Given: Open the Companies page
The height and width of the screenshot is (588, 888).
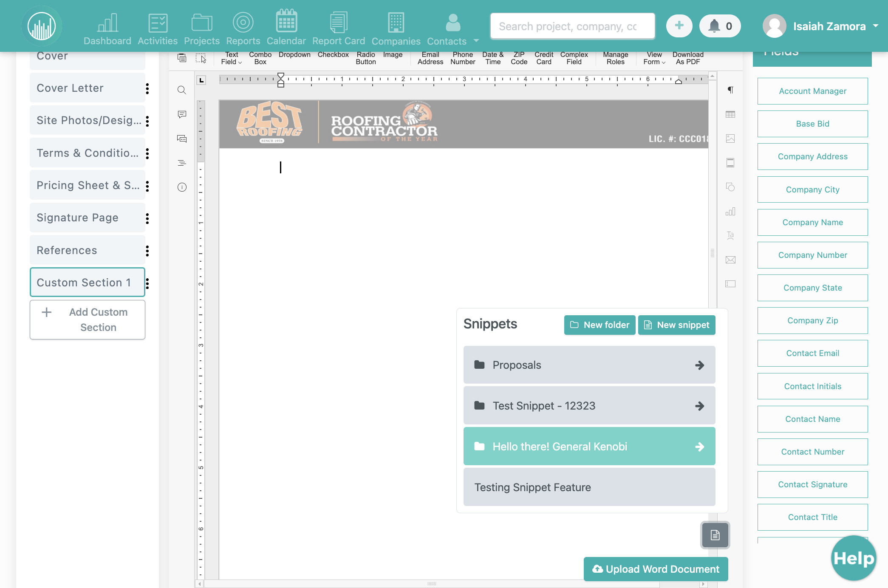Looking at the screenshot, I should click(x=396, y=29).
